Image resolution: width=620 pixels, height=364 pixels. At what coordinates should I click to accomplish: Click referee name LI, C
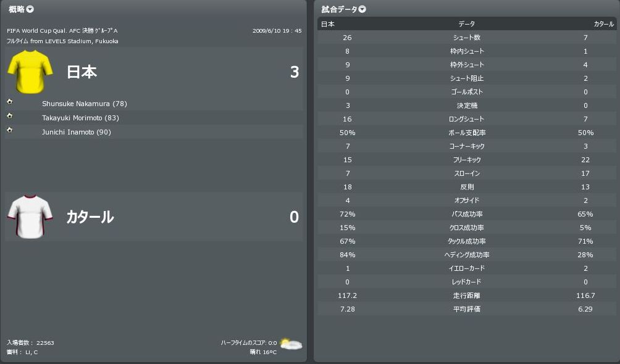[31, 352]
